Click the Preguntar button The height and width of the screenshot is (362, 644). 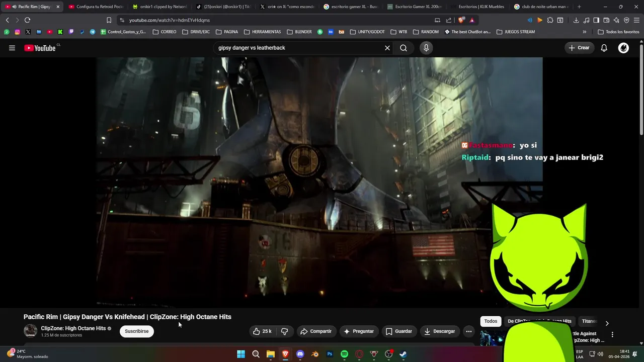pyautogui.click(x=359, y=331)
